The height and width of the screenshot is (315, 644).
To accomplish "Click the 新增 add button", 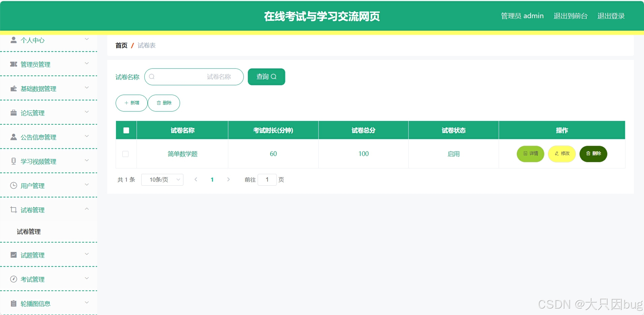I will click(x=131, y=103).
